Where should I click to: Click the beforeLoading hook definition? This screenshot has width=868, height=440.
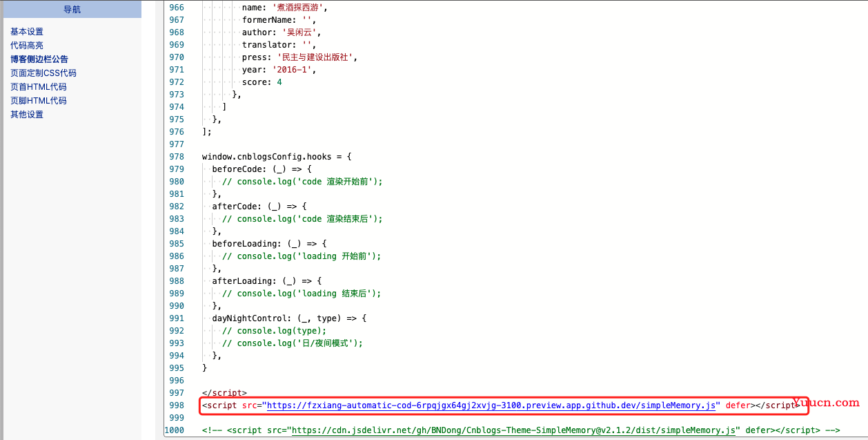(269, 244)
